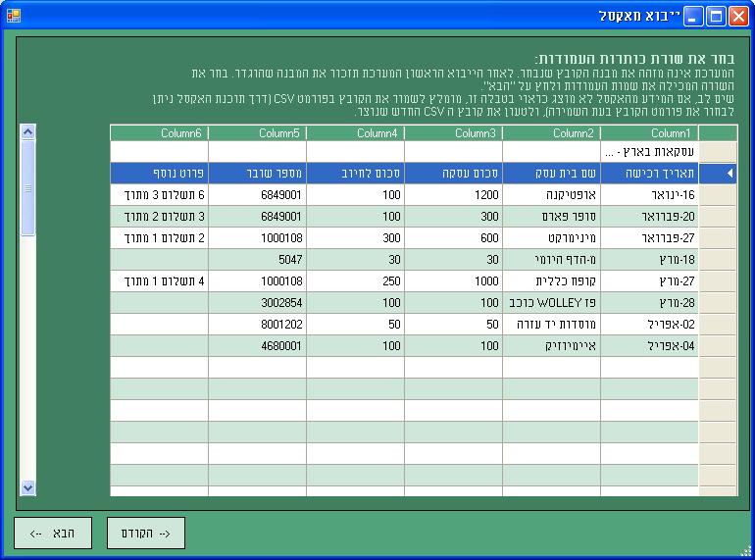Screen dimensions: 755x560
Task: Click voucher cell 4680001
Action: [x=257, y=346]
